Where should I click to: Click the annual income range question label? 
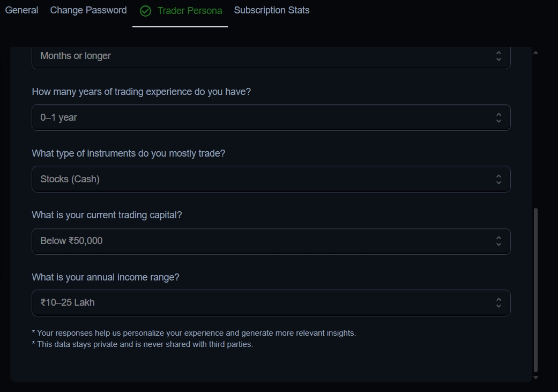point(106,277)
